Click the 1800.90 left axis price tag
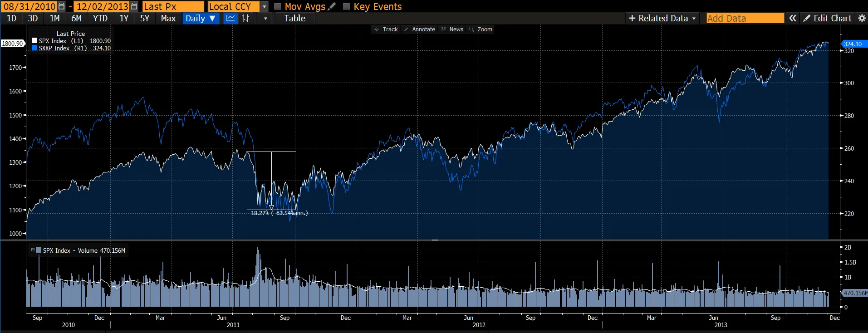This screenshot has height=333, width=868. pos(12,44)
